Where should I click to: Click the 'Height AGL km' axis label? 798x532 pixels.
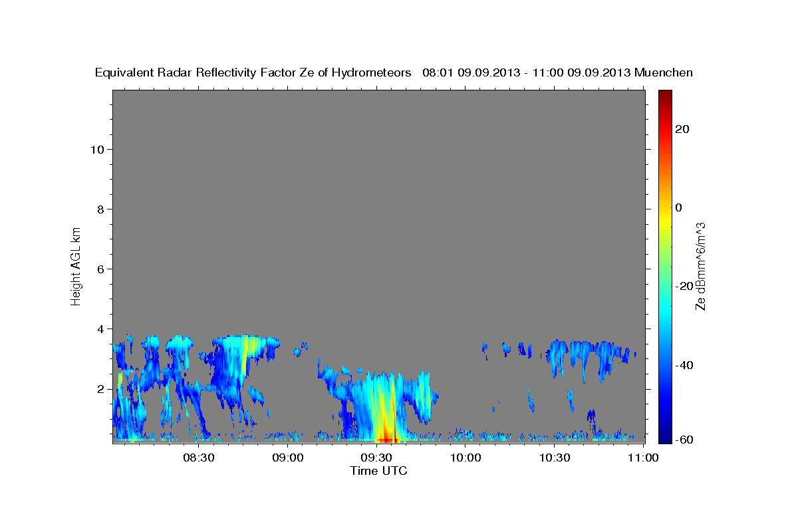tap(76, 265)
